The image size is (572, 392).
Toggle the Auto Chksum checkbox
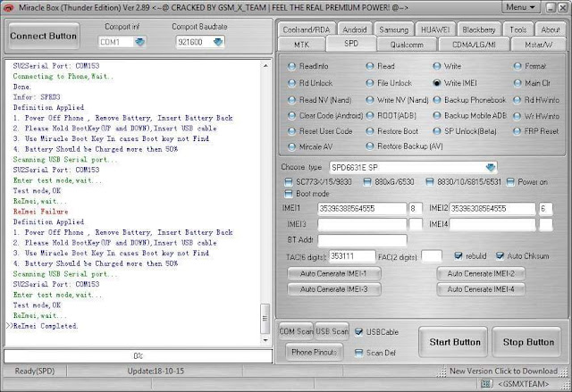[500, 256]
